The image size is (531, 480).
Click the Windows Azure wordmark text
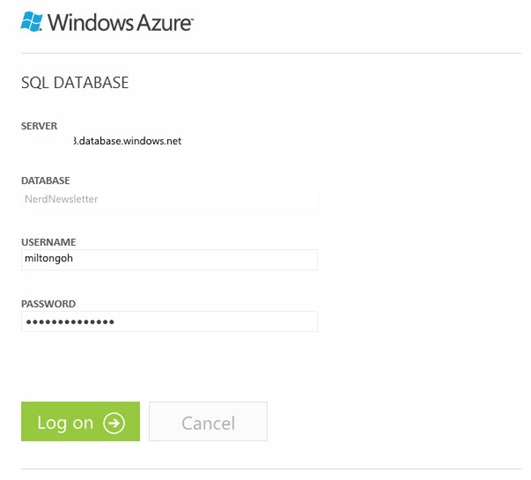point(120,23)
